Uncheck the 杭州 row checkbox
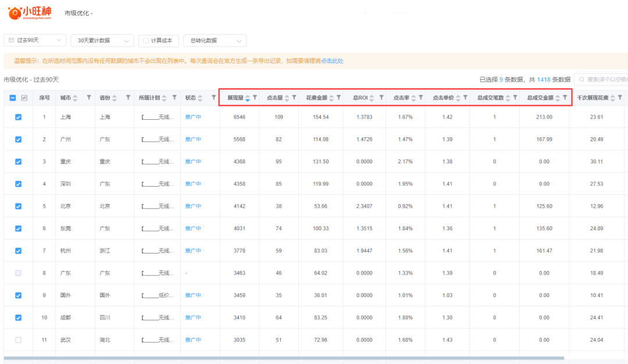The image size is (628, 364). point(18,251)
